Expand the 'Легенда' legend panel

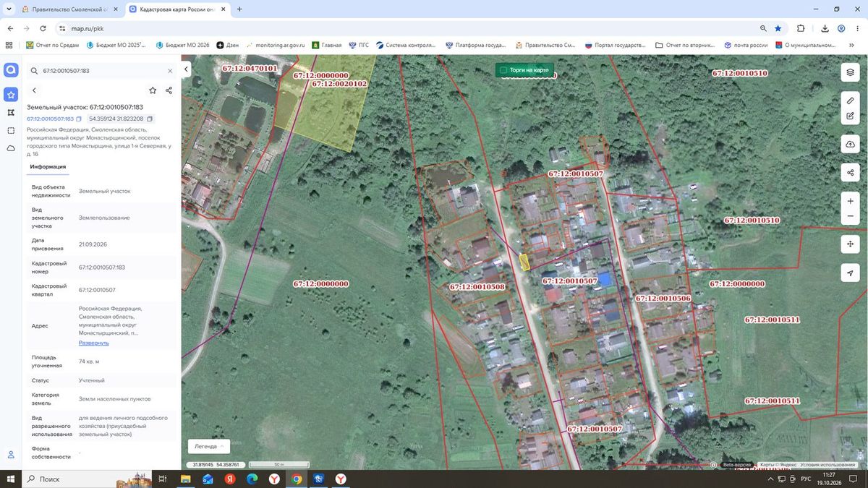tap(209, 446)
